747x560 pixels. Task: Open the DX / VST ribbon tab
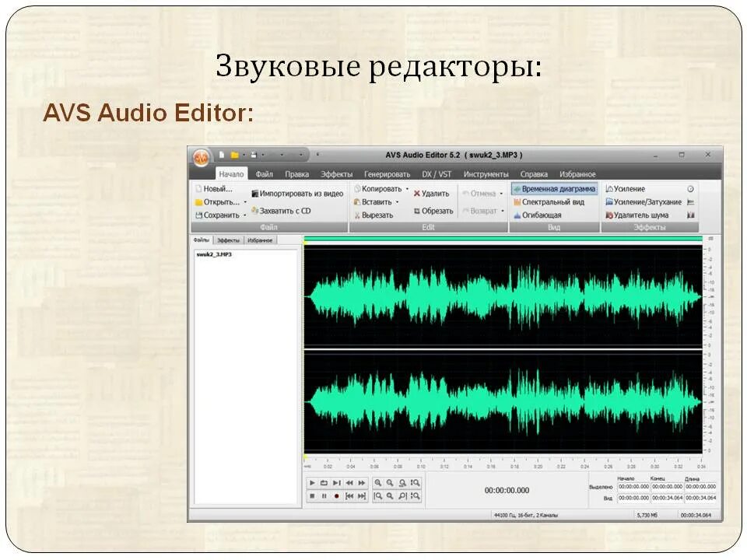tap(437, 174)
